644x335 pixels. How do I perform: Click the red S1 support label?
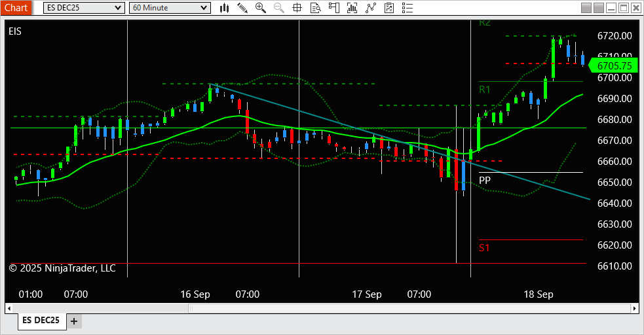484,248
